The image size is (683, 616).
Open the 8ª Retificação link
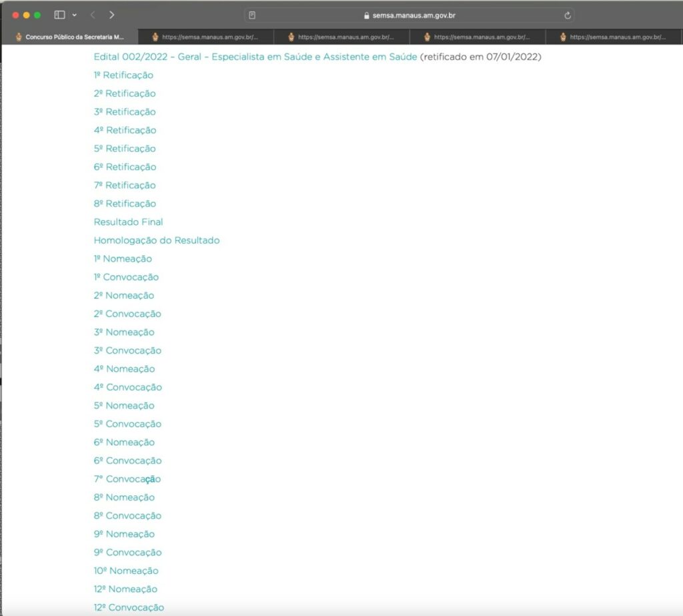coord(125,203)
